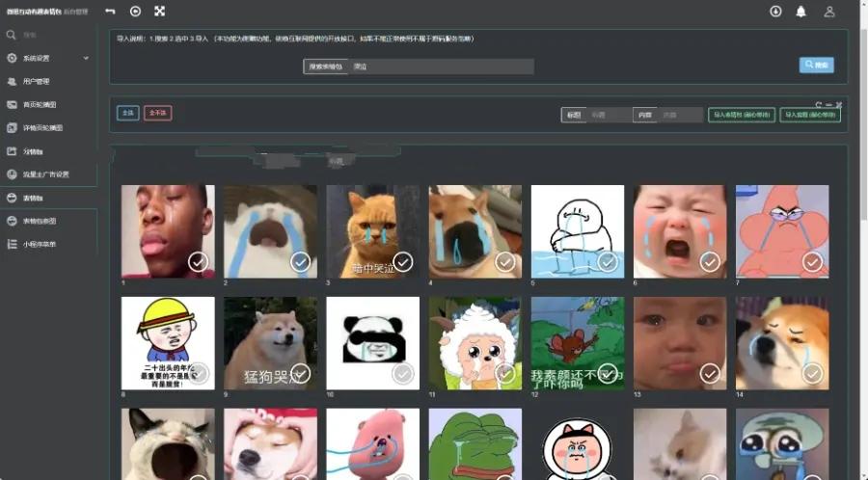Click the red 全不选 button

158,113
